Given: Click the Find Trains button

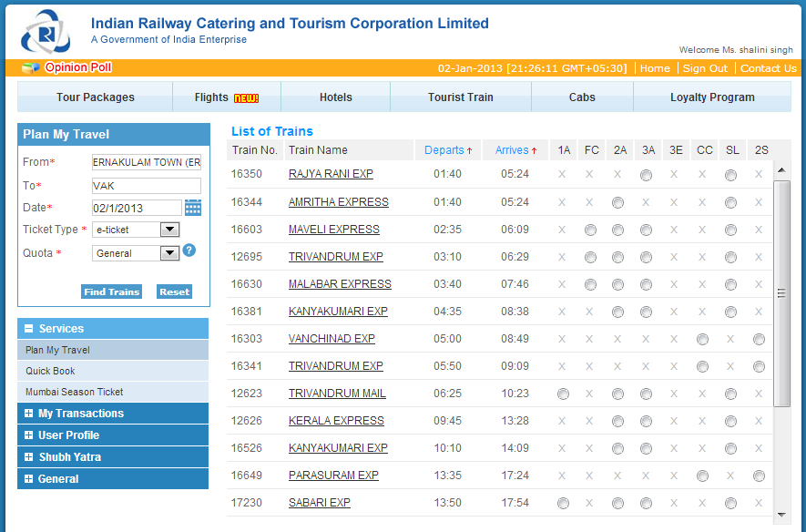Looking at the screenshot, I should tap(111, 292).
